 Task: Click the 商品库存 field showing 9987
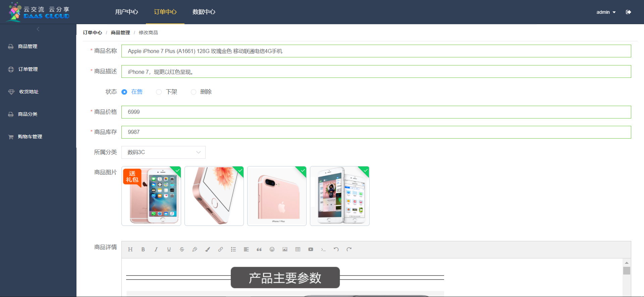point(376,132)
